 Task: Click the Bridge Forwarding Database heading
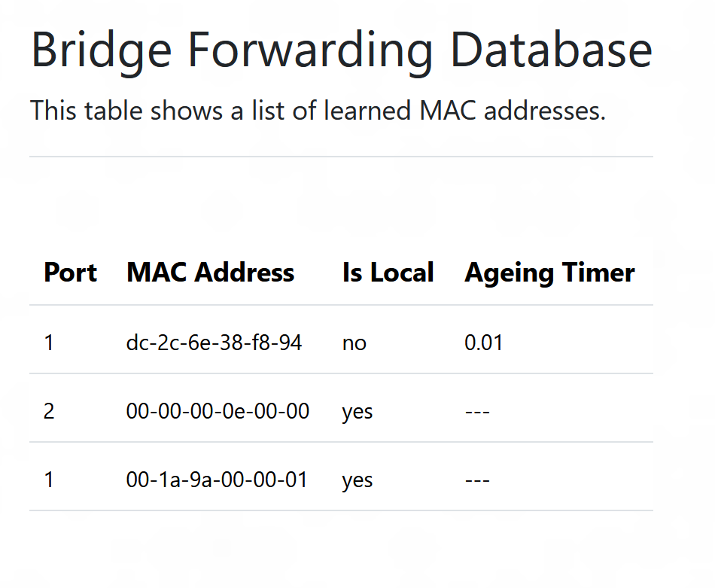click(342, 51)
